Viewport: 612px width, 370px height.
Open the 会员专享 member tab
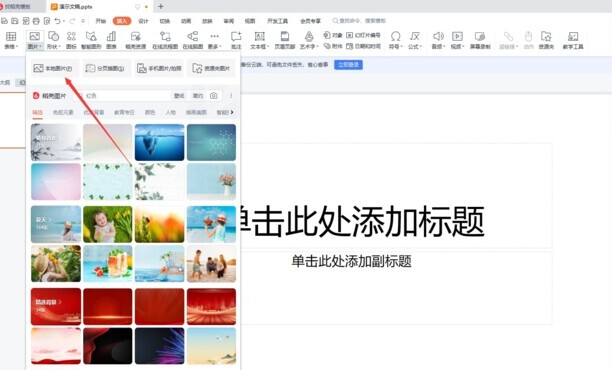click(x=310, y=21)
